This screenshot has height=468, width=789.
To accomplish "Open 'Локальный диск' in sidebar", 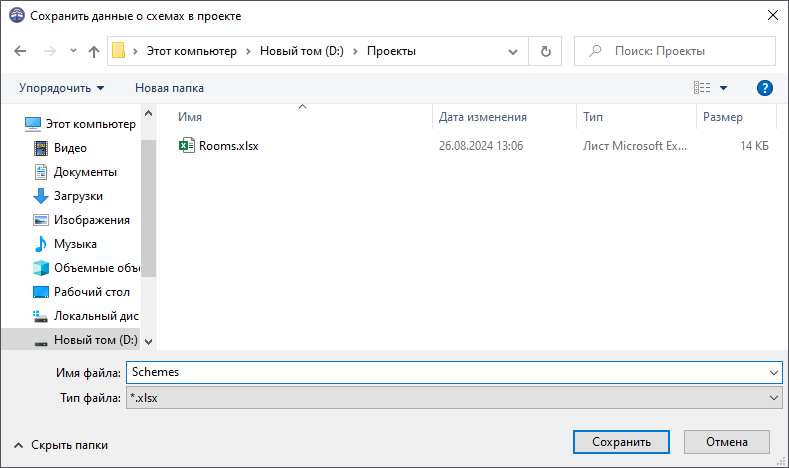I will (86, 316).
